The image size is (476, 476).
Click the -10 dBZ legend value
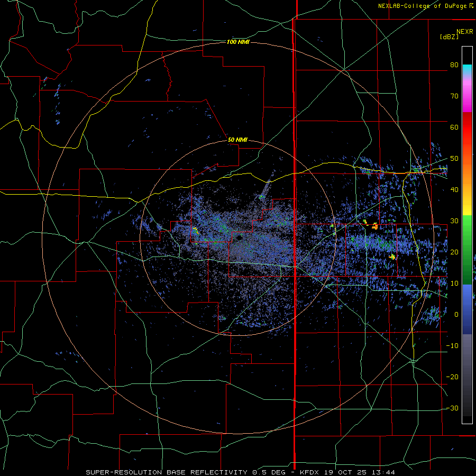point(452,346)
